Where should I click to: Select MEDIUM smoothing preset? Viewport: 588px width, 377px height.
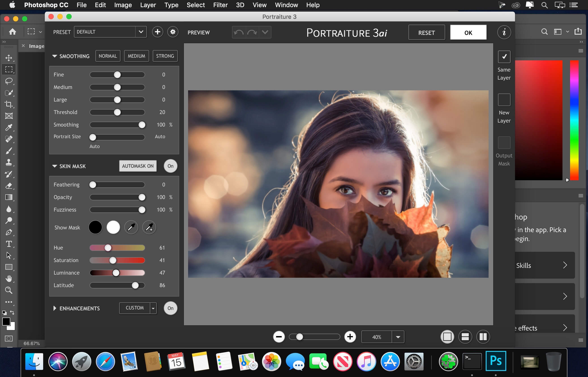click(x=136, y=56)
